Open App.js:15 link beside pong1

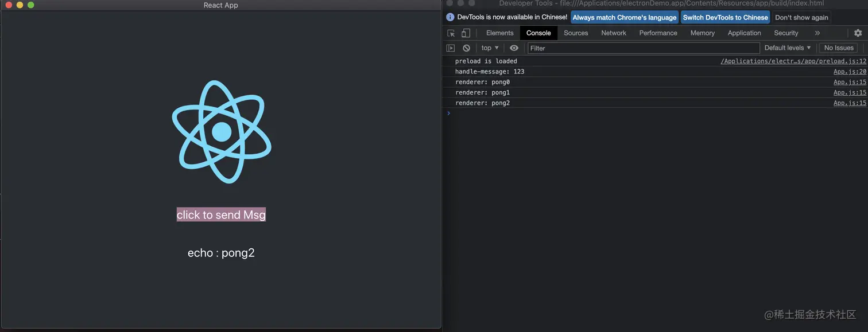point(850,92)
